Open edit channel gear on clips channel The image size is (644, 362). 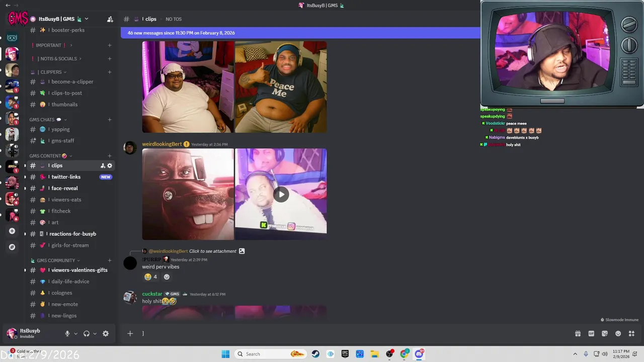pos(110,165)
